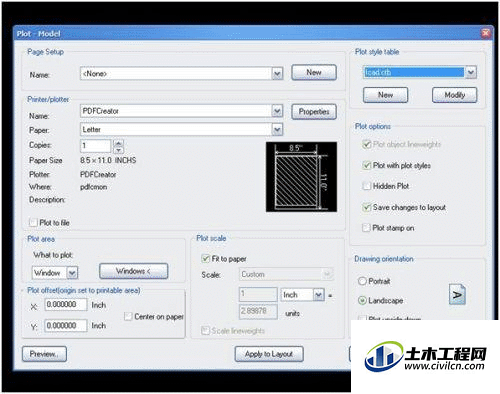
Task: Click the Preview button
Action: [x=44, y=354]
